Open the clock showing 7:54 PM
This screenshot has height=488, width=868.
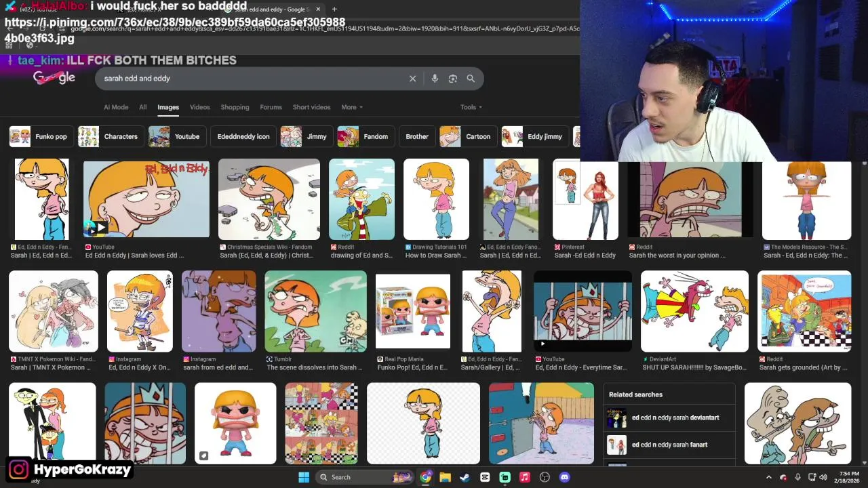click(848, 477)
